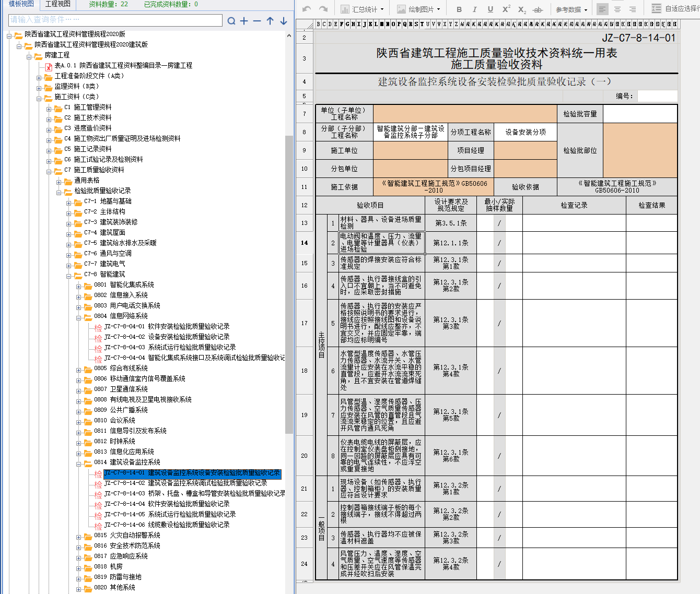Collapse the 0804 信息网络系统 node

79,318
